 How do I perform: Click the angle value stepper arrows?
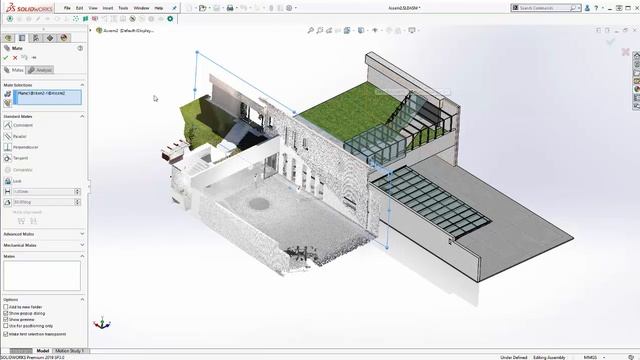pos(77,202)
